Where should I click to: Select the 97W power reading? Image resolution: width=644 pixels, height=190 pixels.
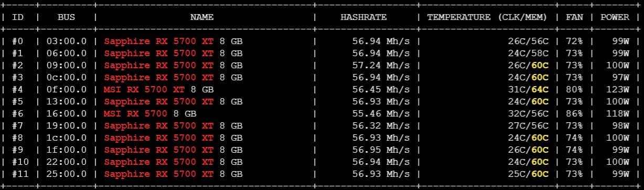[x=621, y=77]
